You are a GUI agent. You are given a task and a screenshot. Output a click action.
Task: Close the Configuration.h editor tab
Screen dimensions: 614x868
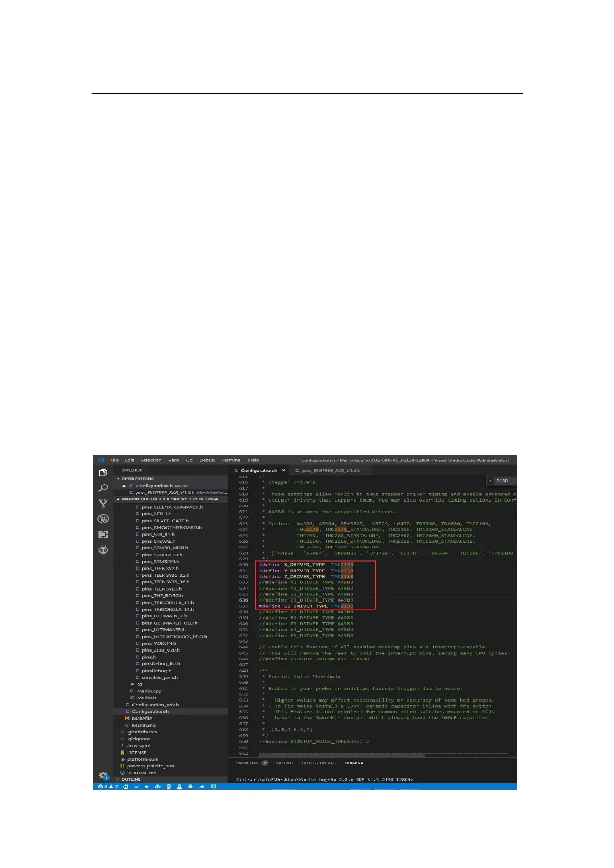click(283, 470)
